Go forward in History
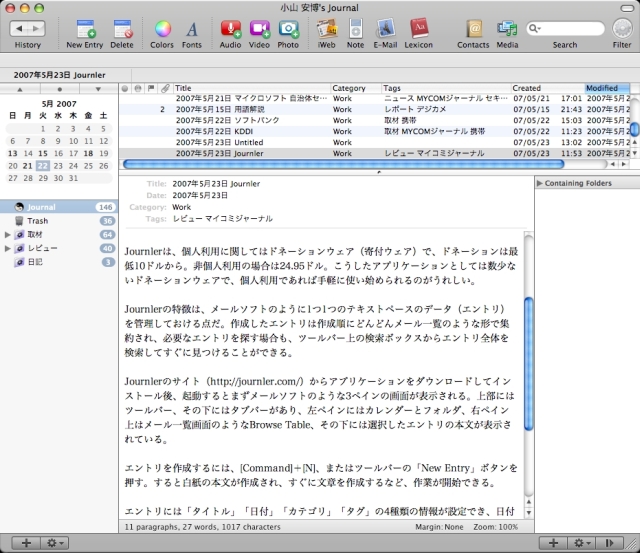Screen dimensions: 640x553 click(36, 29)
